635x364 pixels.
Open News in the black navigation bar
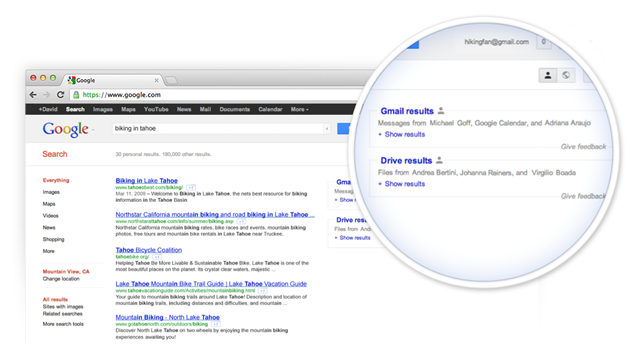(x=184, y=109)
